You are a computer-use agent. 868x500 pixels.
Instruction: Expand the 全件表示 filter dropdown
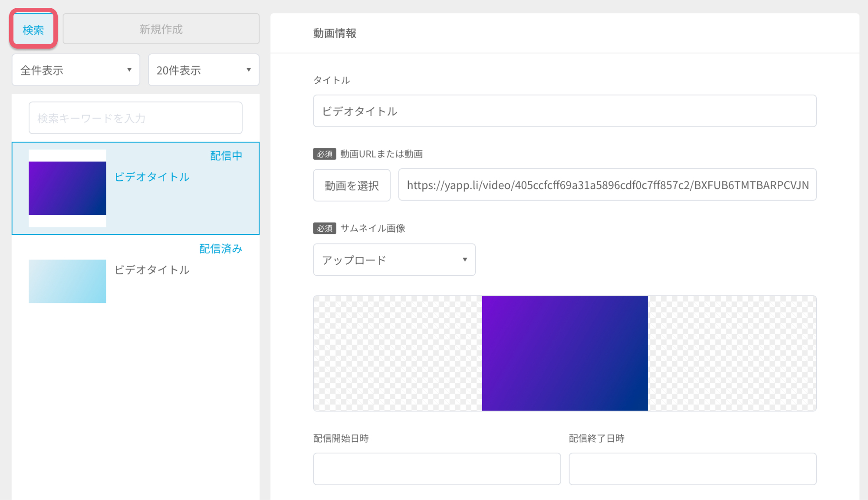point(76,70)
